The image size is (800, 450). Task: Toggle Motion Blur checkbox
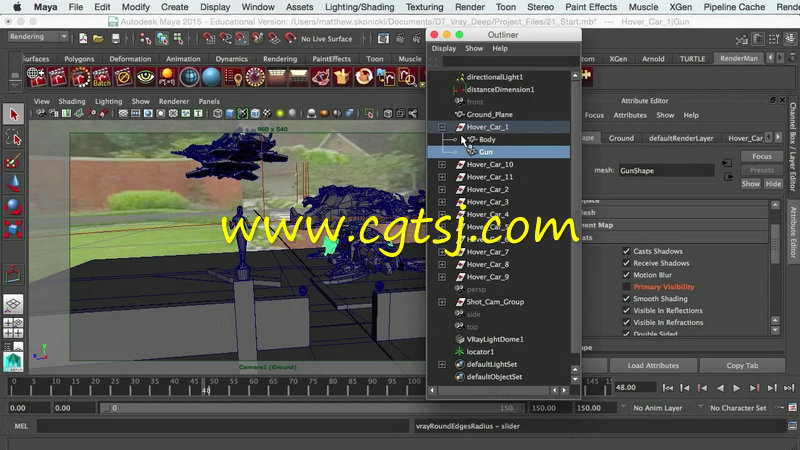tap(626, 274)
